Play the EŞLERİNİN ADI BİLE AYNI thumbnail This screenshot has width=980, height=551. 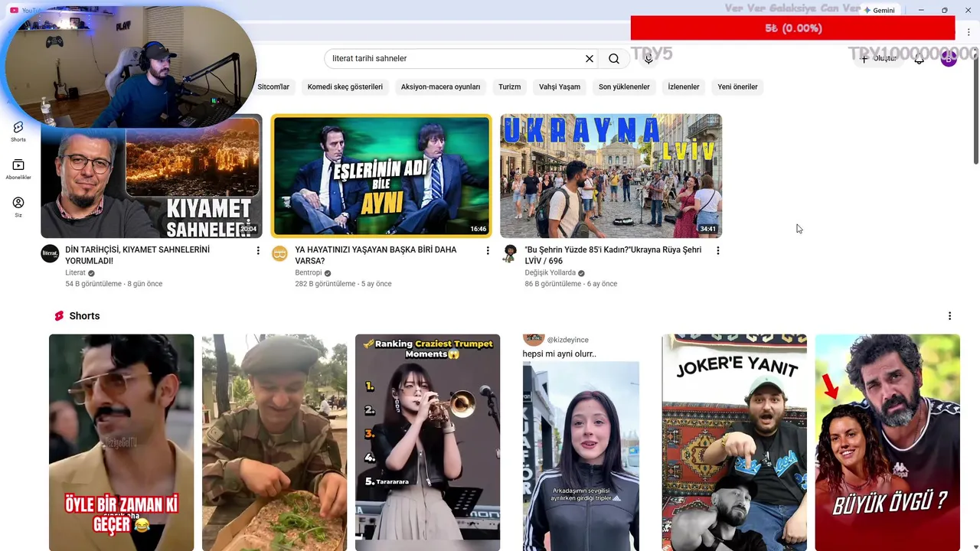point(381,176)
